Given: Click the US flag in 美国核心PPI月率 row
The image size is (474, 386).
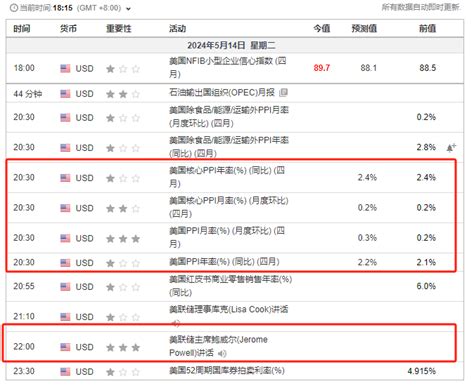Looking at the screenshot, I should (65, 208).
